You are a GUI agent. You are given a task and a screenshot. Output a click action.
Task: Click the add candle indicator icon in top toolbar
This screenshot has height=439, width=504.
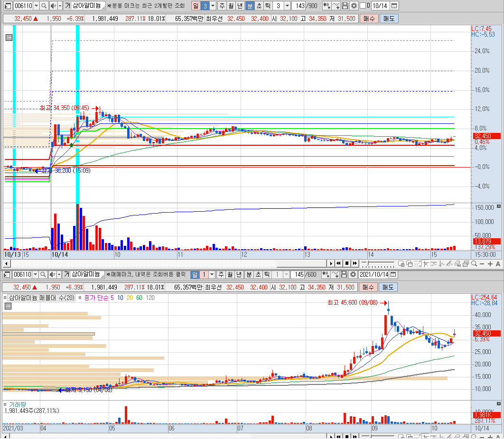point(327,6)
